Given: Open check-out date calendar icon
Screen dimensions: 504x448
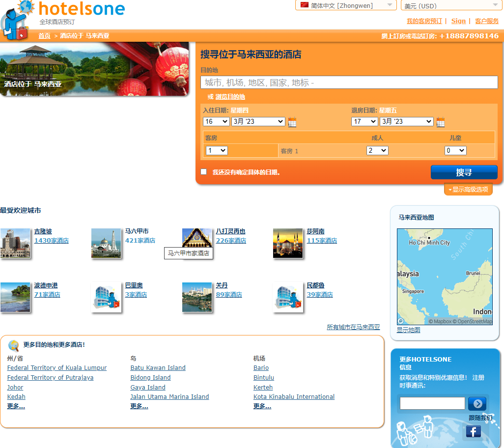Looking at the screenshot, I should point(441,122).
